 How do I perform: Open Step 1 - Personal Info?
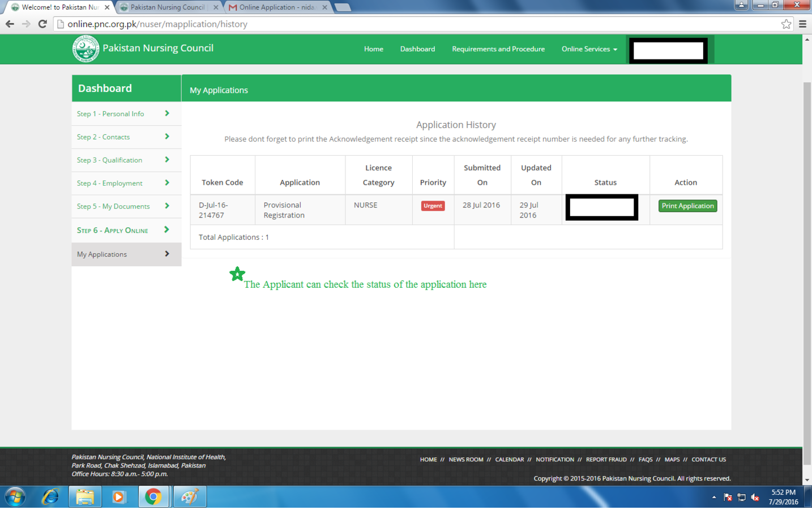tap(110, 114)
